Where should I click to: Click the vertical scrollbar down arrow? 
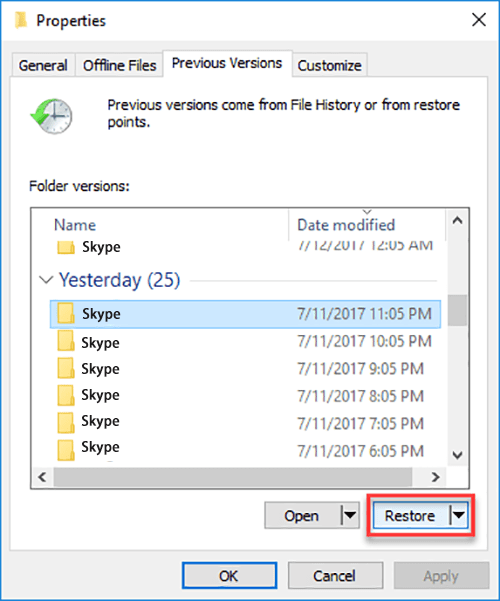click(457, 455)
